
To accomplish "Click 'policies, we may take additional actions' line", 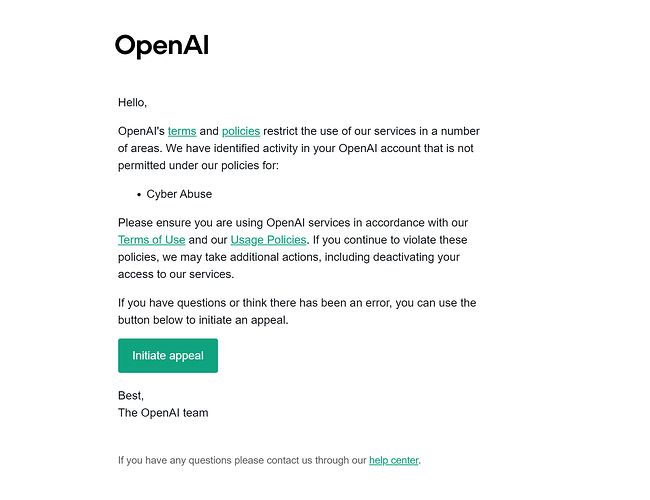I will [x=289, y=257].
